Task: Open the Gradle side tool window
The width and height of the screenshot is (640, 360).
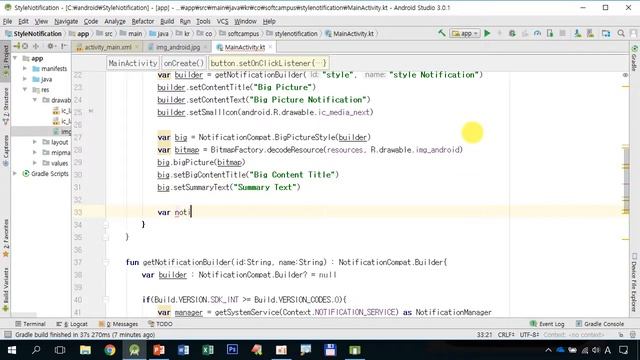Action: click(x=634, y=58)
